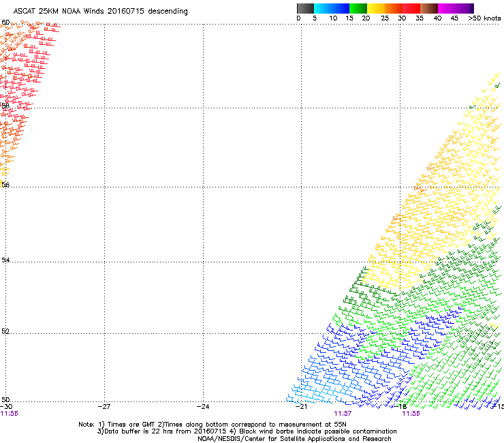This screenshot has width=504, height=443.
Task: Click the gray 0-5 knots color swatch
Action: [305, 8]
